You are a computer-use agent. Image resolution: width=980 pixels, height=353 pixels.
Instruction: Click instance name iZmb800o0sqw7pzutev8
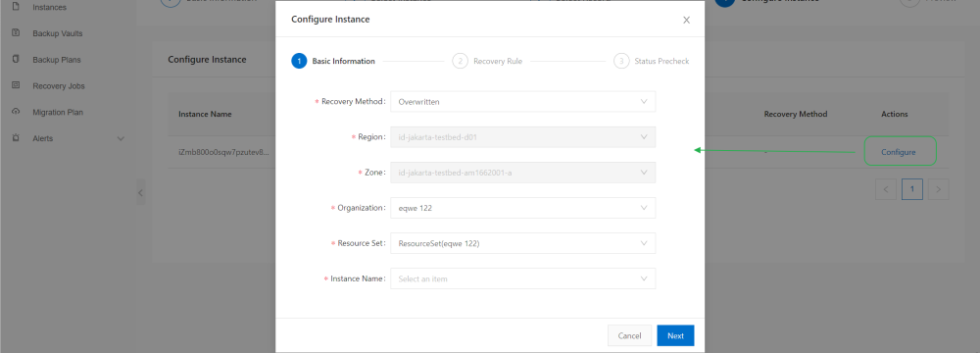(x=223, y=152)
